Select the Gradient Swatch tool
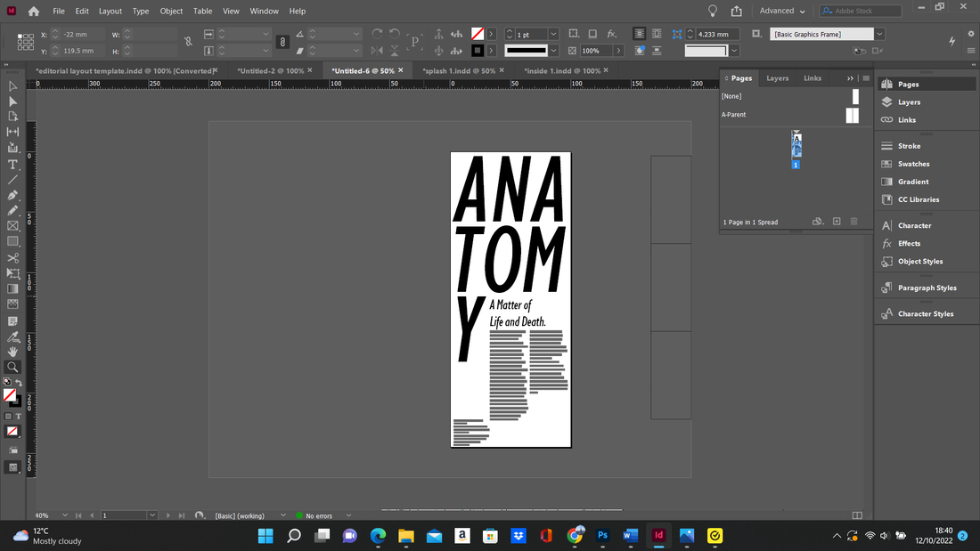The height and width of the screenshot is (551, 980). (12, 288)
